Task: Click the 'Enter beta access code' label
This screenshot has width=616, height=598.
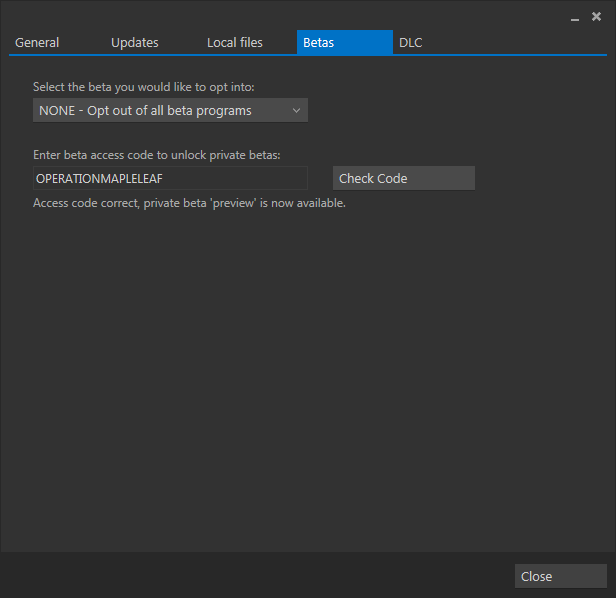Action: 157,154
